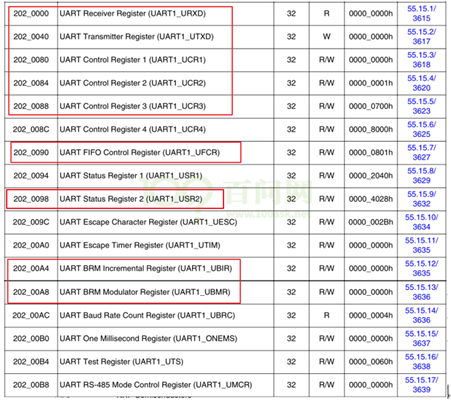This screenshot has height=400, width=451.
Task: Click text UART Control Register 3 (UART1_UCR3)
Action: click(x=133, y=106)
